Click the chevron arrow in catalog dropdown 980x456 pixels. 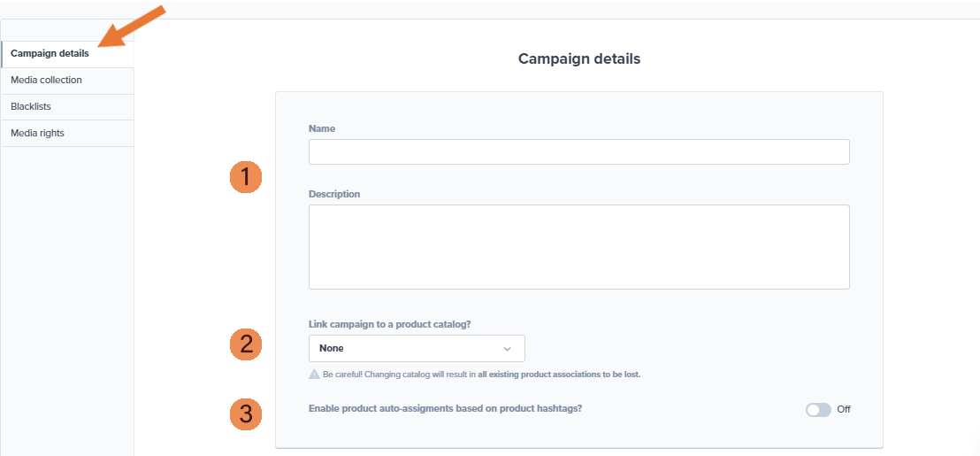pos(507,349)
